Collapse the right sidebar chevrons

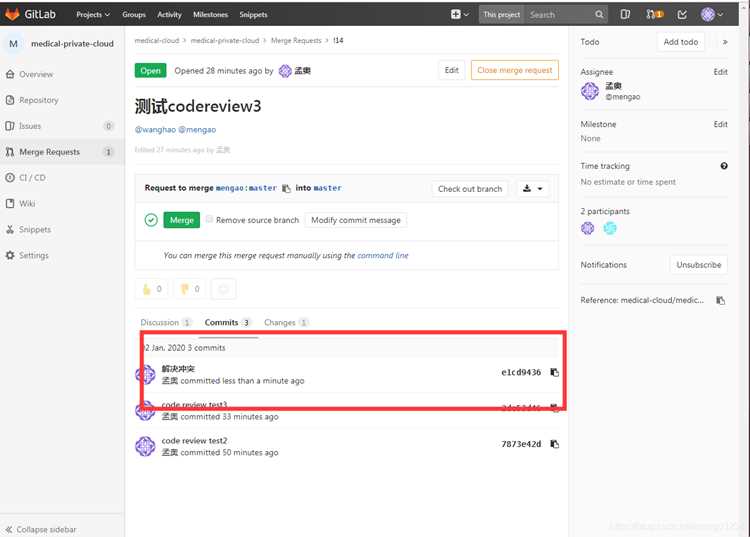725,42
